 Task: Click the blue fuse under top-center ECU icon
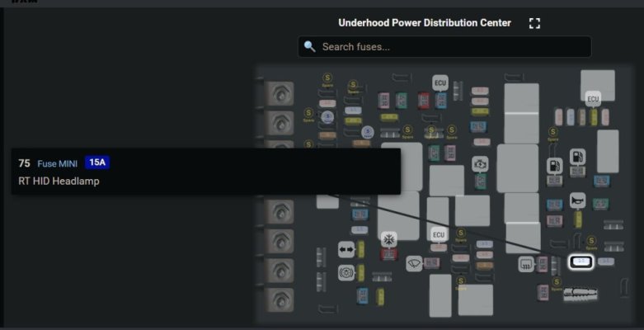[x=440, y=101]
